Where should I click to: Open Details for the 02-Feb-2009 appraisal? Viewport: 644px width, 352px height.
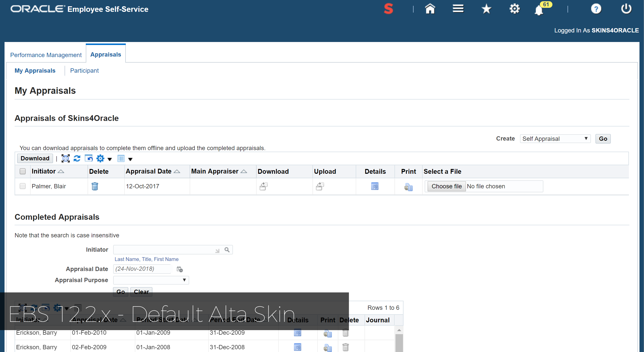click(x=298, y=347)
